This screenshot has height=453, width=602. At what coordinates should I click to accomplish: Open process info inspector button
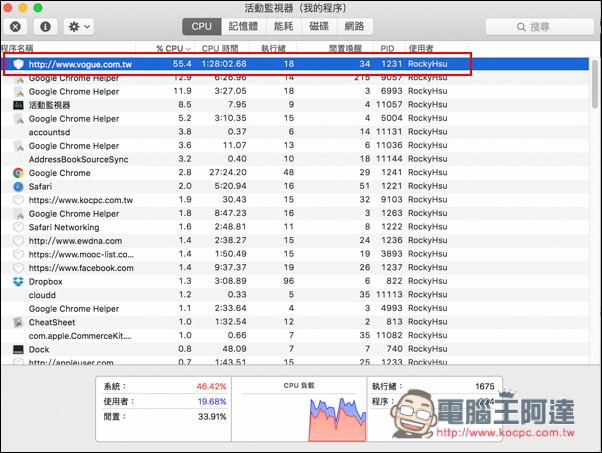pyautogui.click(x=45, y=26)
